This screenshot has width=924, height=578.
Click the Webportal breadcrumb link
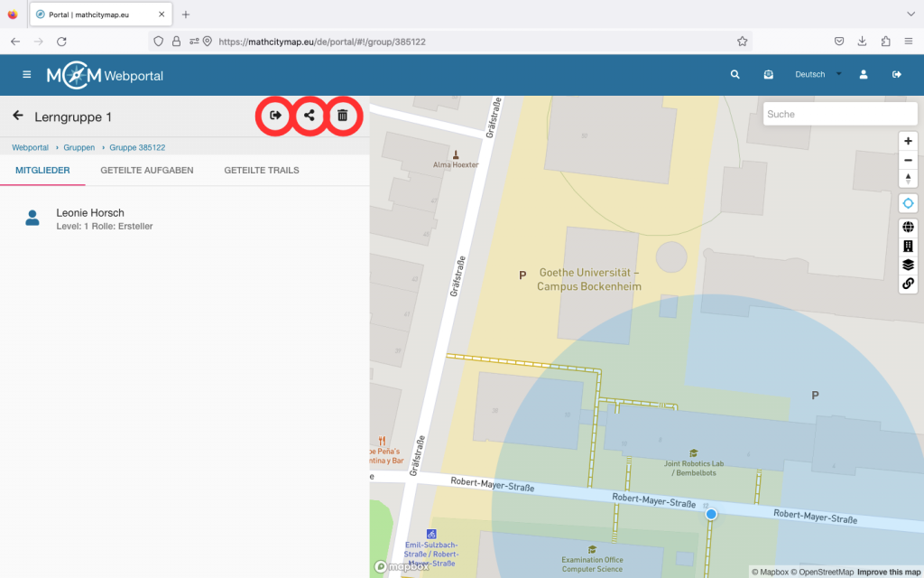pos(30,147)
